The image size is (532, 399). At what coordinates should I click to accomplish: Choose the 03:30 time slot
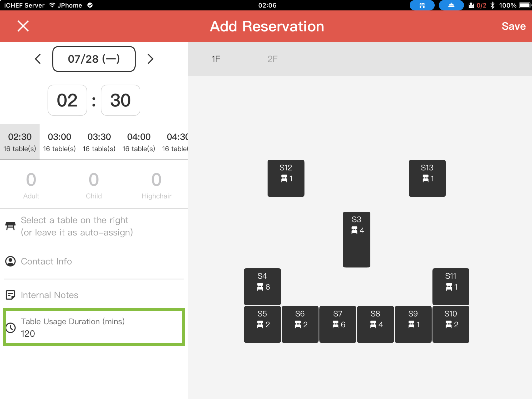(x=99, y=142)
